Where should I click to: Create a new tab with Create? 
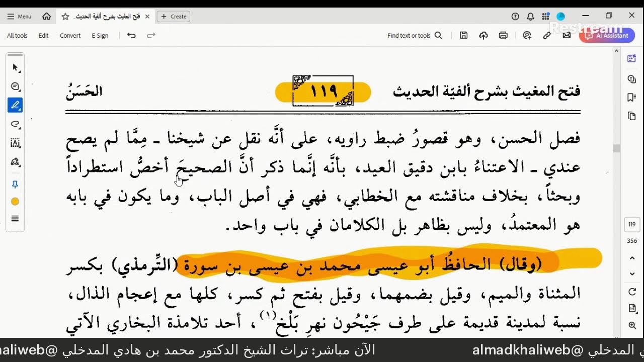coord(174,17)
